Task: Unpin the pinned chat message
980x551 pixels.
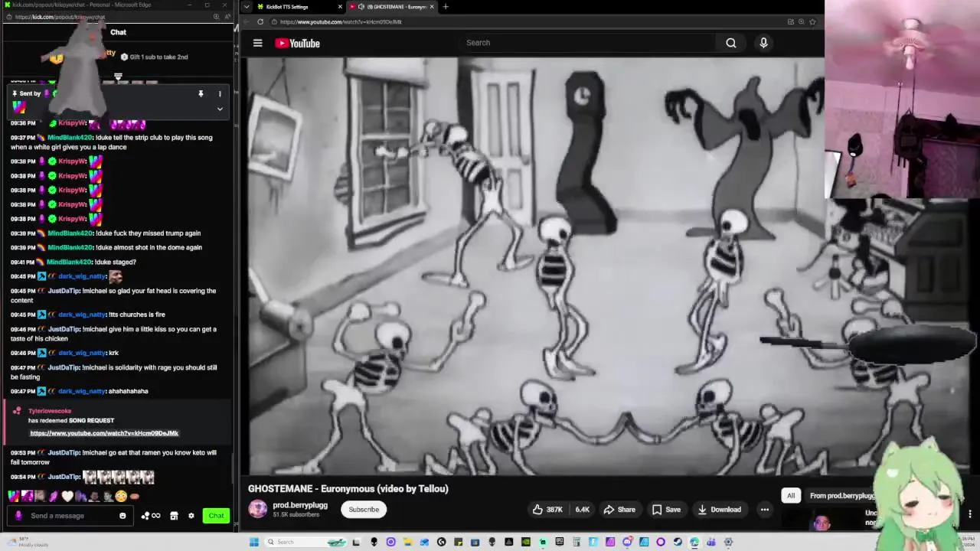Action: tap(201, 93)
